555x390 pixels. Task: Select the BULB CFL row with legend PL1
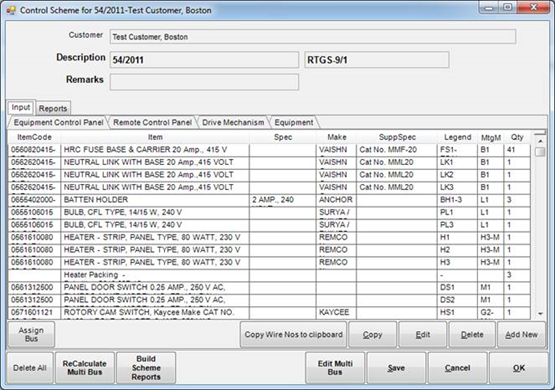[269, 212]
